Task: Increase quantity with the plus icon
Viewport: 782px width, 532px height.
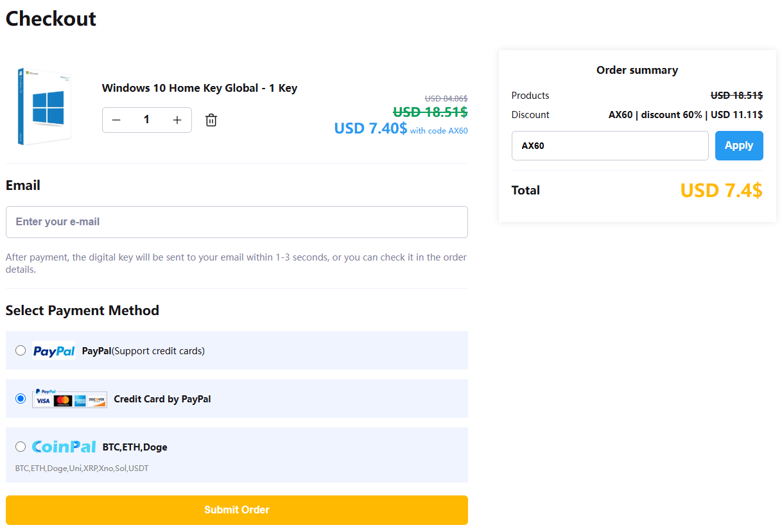Action: pos(177,120)
